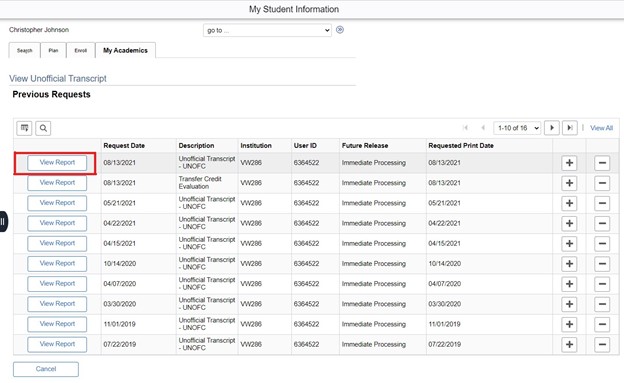The image size is (624, 383).
Task: Open the 'go to ...' dropdown
Action: coord(267,30)
